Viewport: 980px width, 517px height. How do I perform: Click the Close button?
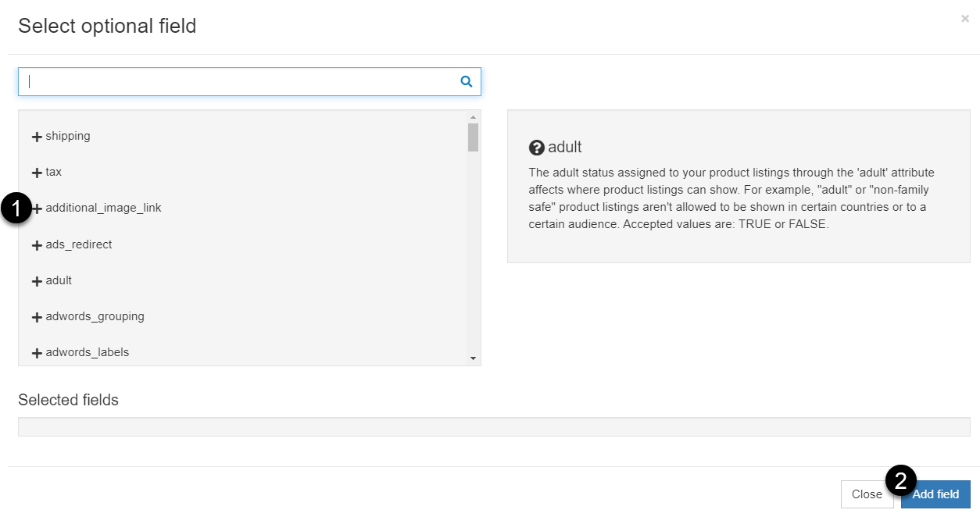[x=867, y=494]
